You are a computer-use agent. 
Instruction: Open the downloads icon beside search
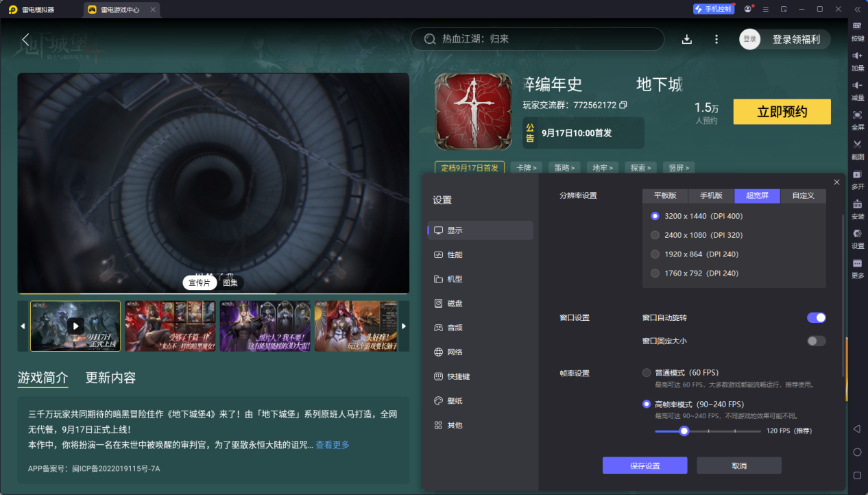pyautogui.click(x=687, y=39)
